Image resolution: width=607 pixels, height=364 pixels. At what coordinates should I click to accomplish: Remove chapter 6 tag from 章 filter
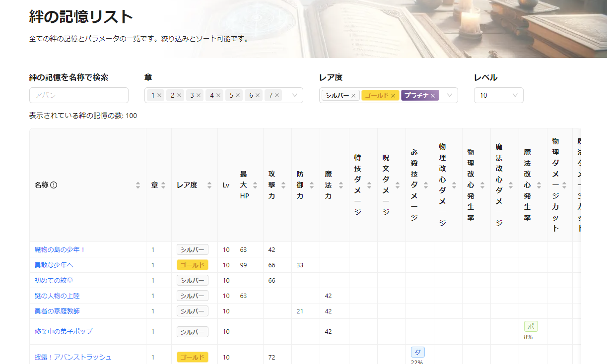[x=258, y=95]
